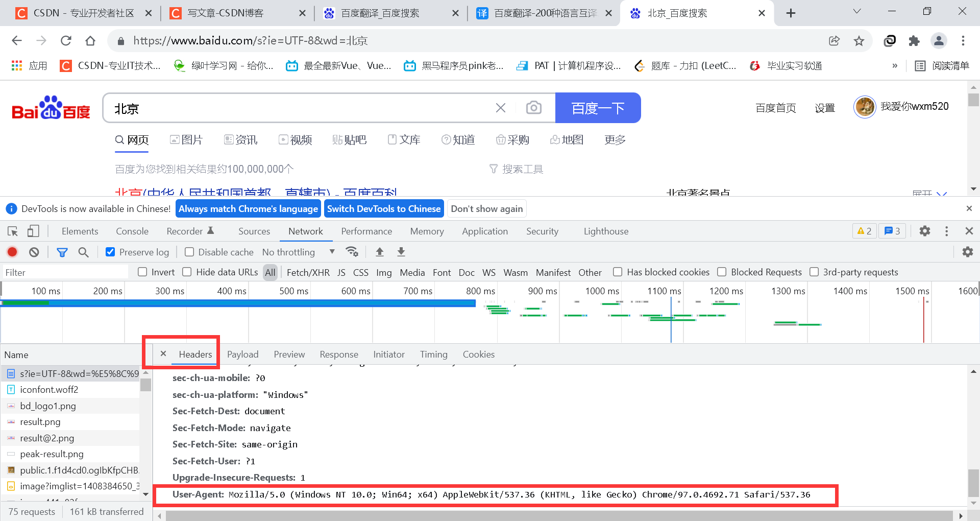980x521 pixels.
Task: Enable Disable cache checkbox
Action: (x=189, y=252)
